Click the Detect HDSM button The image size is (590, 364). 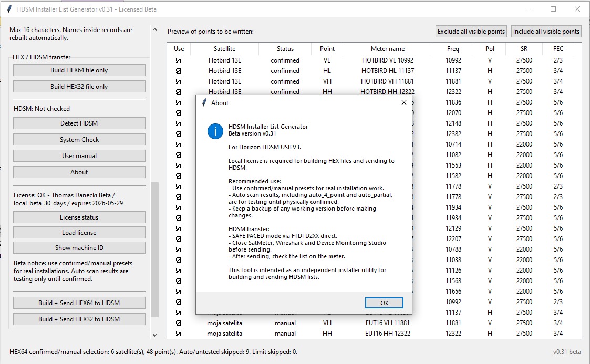[79, 123]
